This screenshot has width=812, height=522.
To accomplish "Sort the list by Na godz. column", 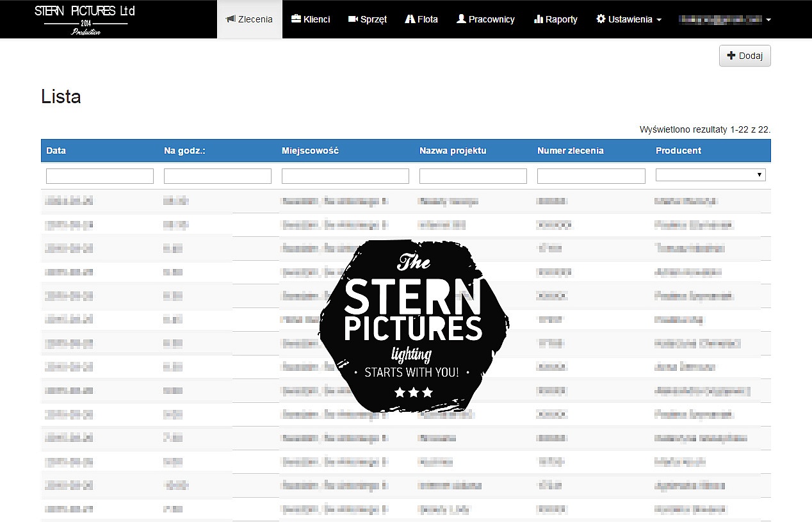I will click(184, 151).
